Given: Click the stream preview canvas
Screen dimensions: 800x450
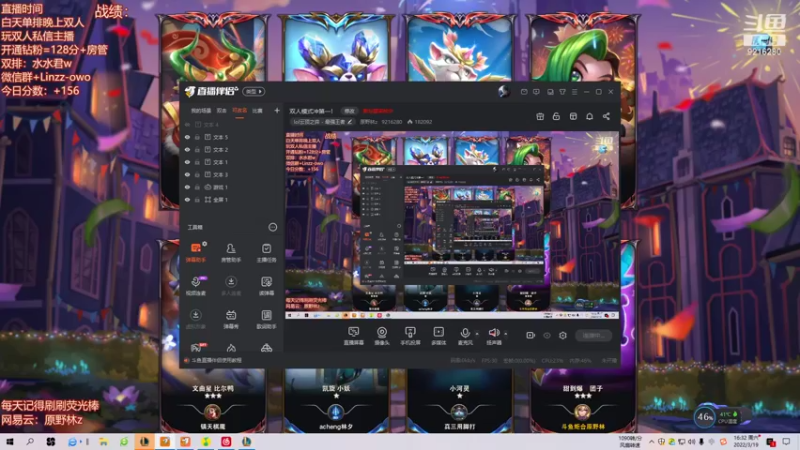Looking at the screenshot, I should [452, 225].
